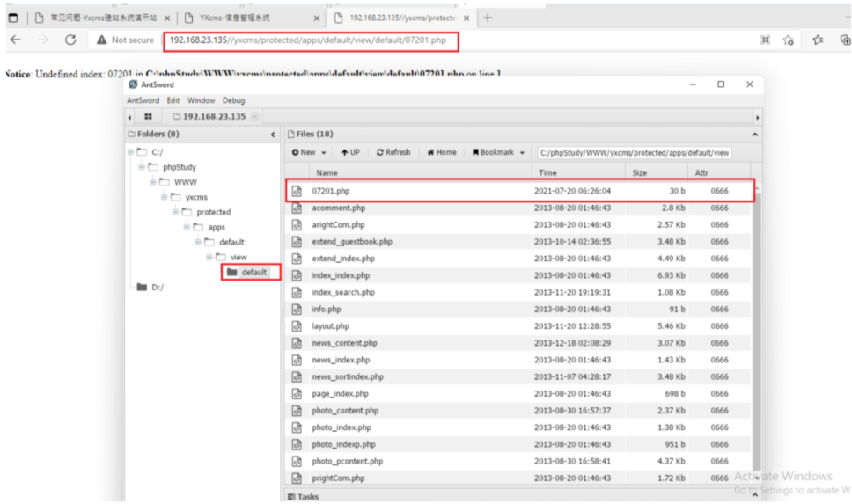Click the news_sortindex.php file icon

tap(297, 376)
